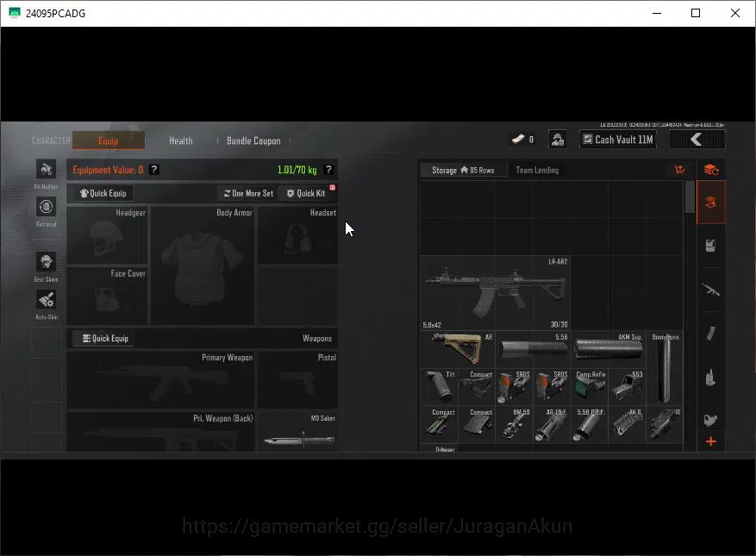Select the LR-AR2 rifle in storage
756x556 pixels.
(495, 293)
